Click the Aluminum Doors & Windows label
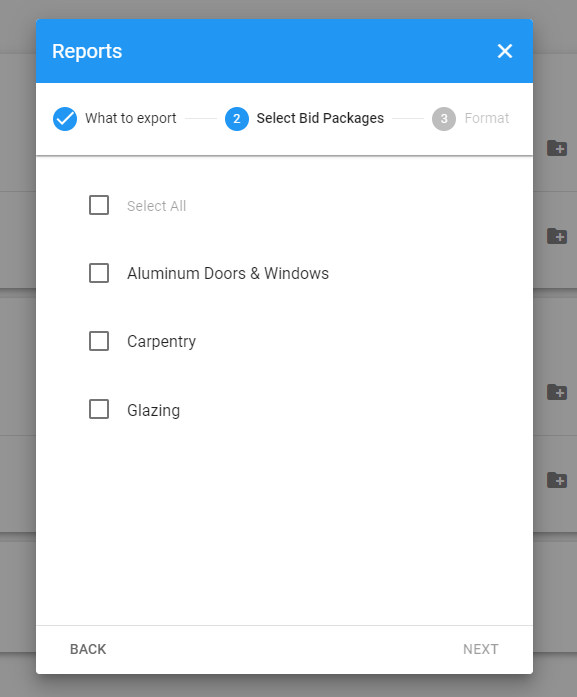Screen dimensions: 577x697 (x=228, y=273)
